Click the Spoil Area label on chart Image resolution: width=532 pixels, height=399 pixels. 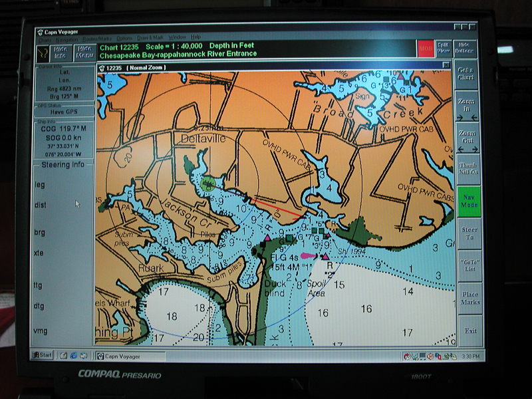[317, 288]
